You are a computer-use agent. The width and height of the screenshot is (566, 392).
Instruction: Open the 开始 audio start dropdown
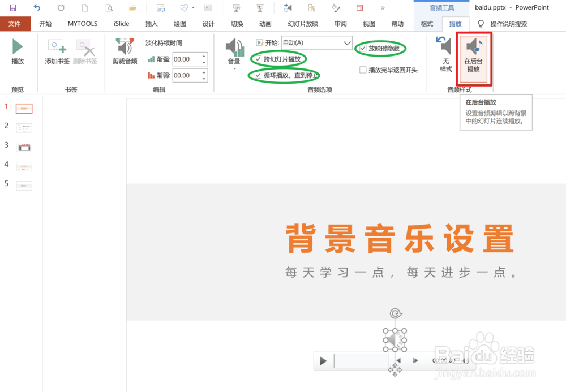346,43
